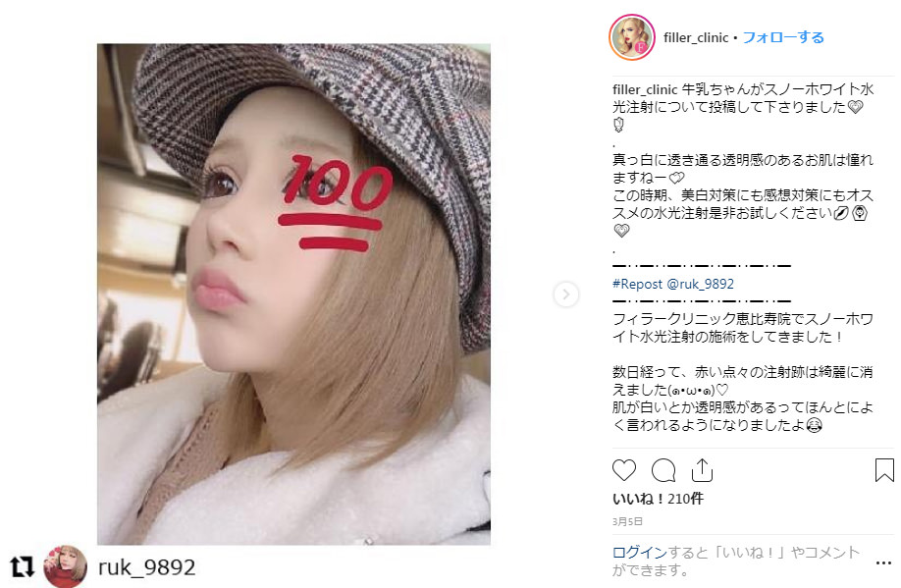
Task: Click the repost arrows icon below the photo
Action: [x=22, y=566]
